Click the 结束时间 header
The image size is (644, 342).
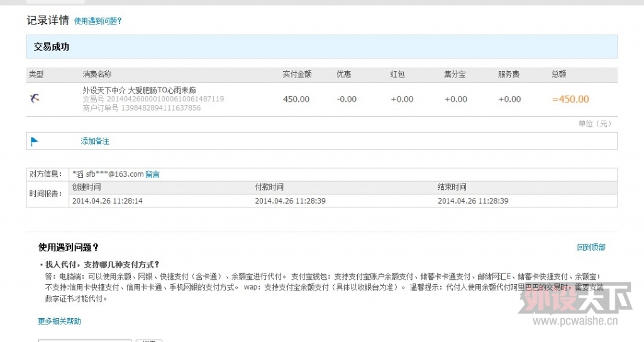pos(452,187)
